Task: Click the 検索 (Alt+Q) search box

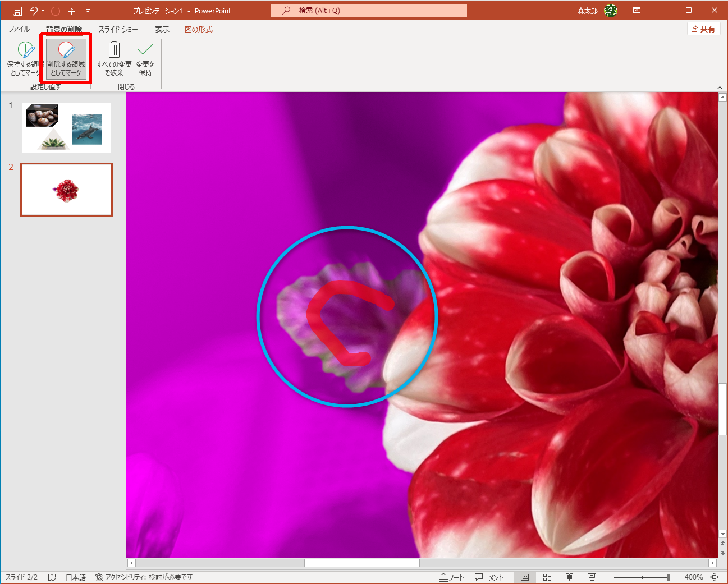Action: click(369, 11)
